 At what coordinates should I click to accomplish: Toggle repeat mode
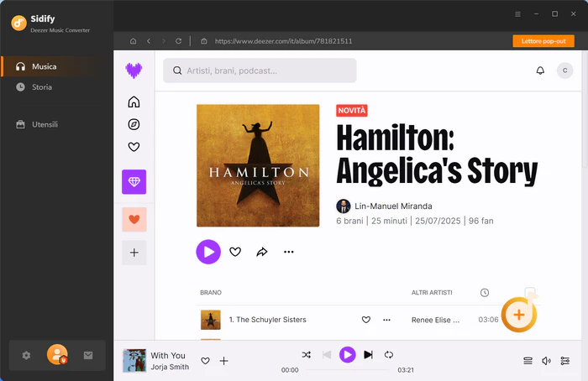tap(388, 354)
